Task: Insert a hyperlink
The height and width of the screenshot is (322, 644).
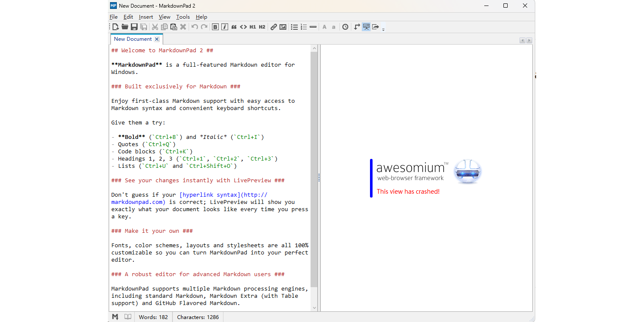Action: pos(274,26)
